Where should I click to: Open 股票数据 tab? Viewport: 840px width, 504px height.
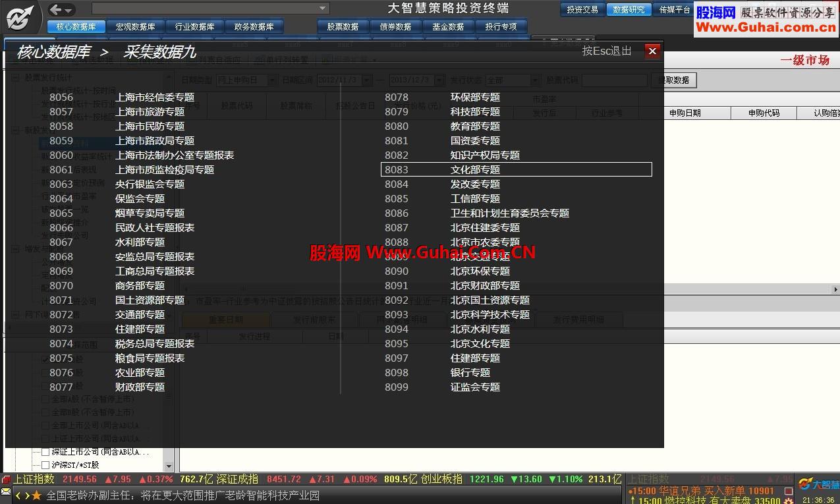(x=343, y=27)
